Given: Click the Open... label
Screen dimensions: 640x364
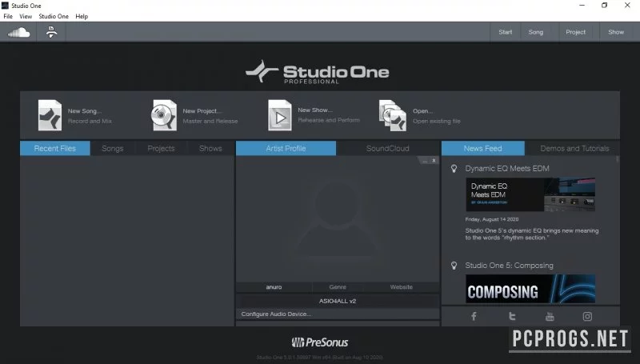Looking at the screenshot, I should [423, 111].
